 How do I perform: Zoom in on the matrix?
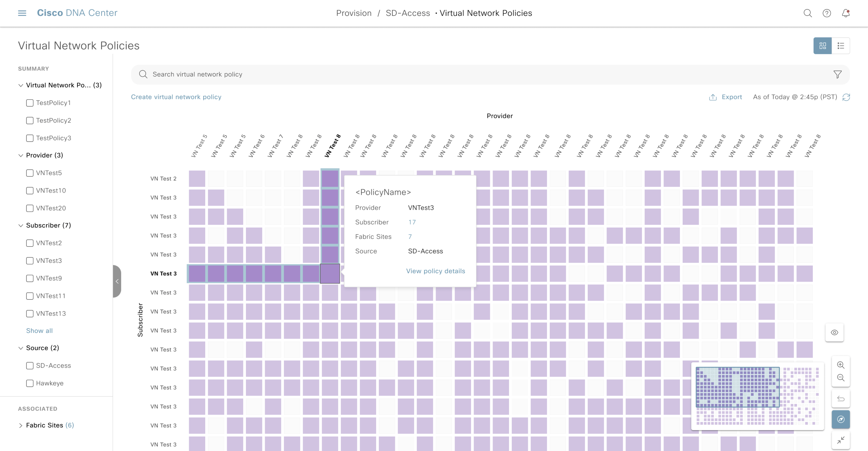point(841,365)
